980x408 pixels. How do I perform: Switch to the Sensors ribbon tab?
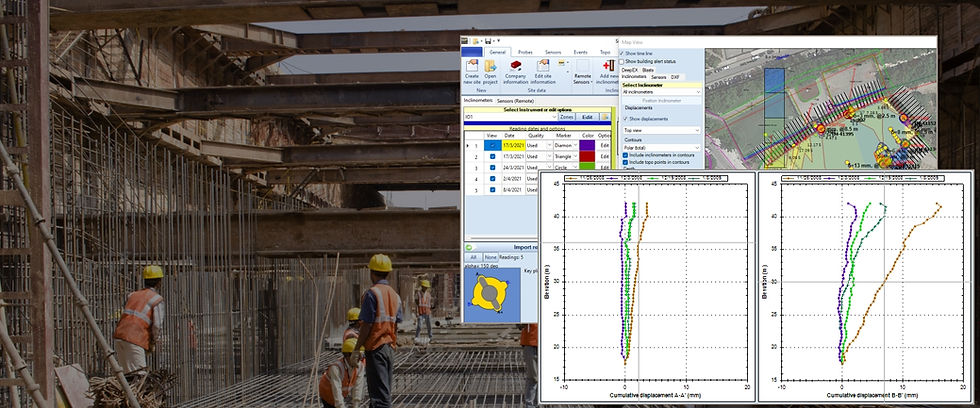553,52
